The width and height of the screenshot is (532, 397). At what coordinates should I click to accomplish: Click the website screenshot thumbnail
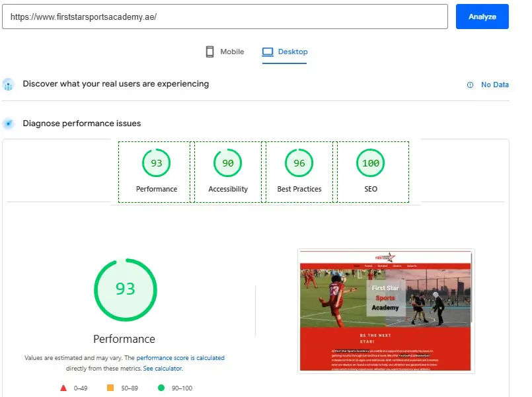click(x=386, y=310)
